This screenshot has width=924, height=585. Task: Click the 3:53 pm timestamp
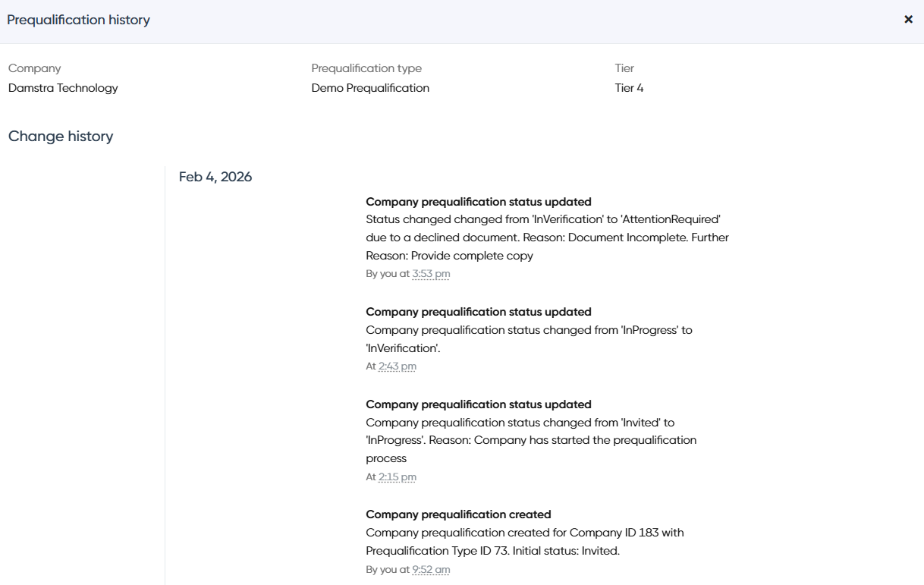coord(431,274)
